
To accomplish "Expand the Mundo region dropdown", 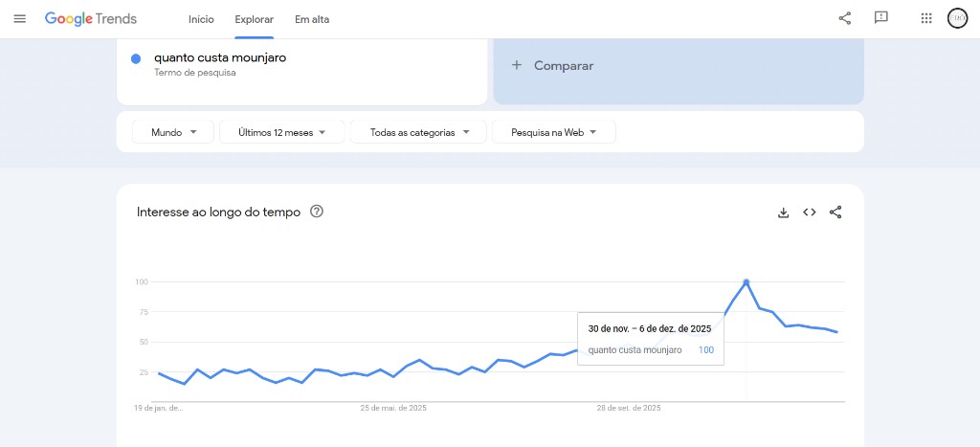I will pyautogui.click(x=172, y=132).
